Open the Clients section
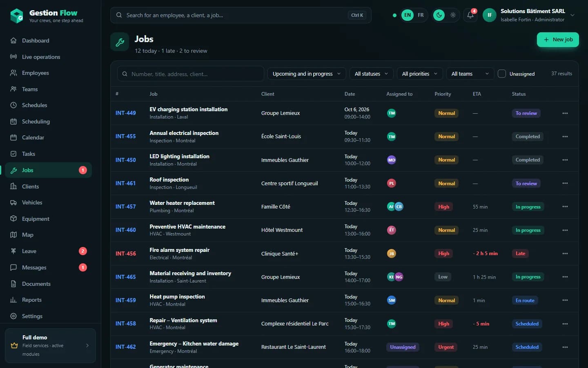588x368 pixels. pyautogui.click(x=48, y=186)
